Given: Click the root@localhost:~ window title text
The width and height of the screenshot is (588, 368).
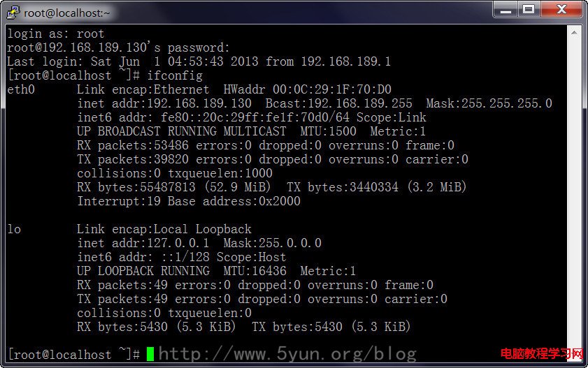Looking at the screenshot, I should click(x=67, y=13).
